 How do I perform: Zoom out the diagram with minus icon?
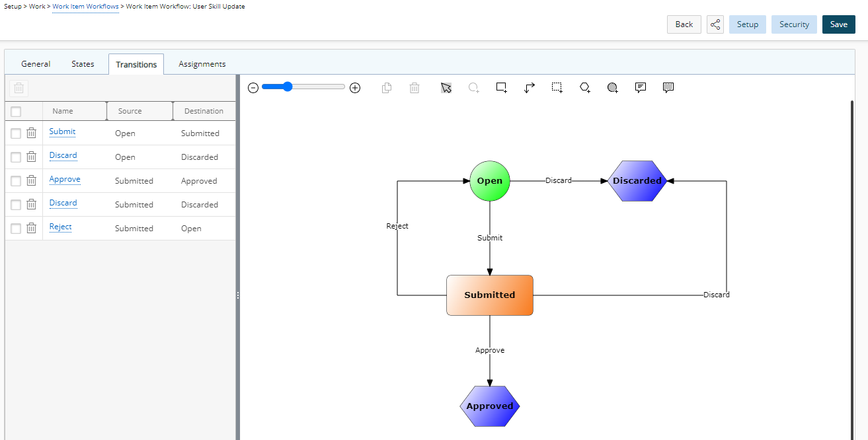253,88
